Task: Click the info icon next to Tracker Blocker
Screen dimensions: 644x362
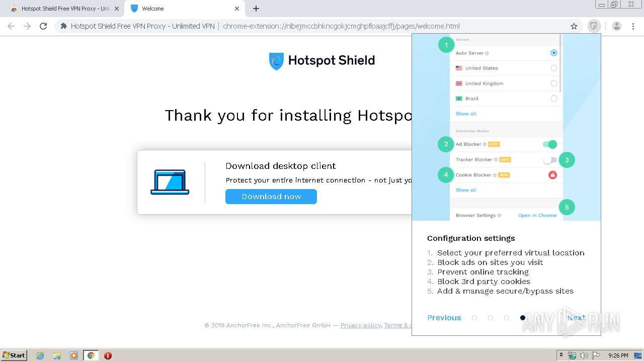Action: pos(496,160)
